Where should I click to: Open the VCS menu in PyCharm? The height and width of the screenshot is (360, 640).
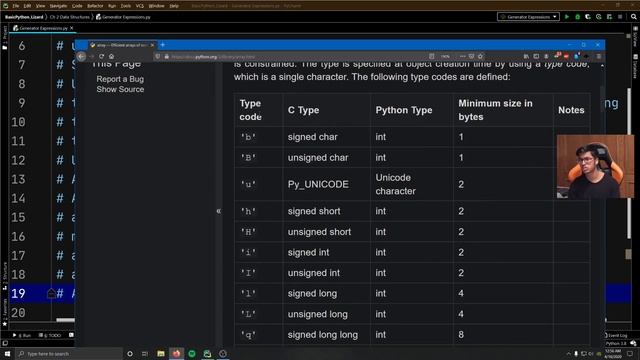(140, 6)
